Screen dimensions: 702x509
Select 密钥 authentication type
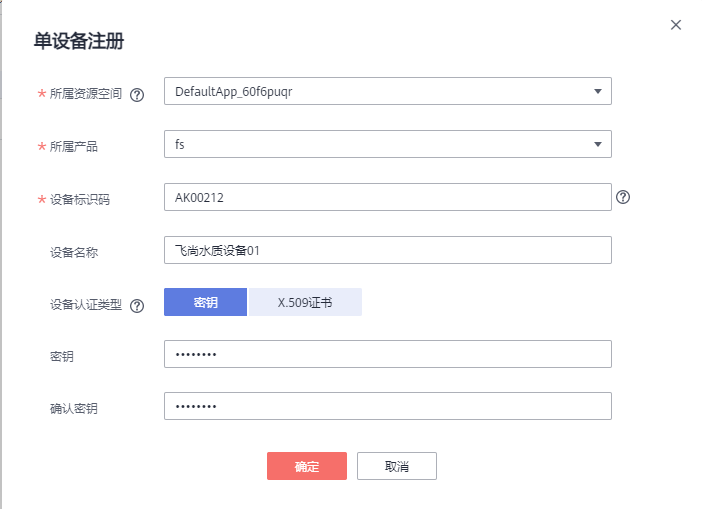pyautogui.click(x=205, y=303)
